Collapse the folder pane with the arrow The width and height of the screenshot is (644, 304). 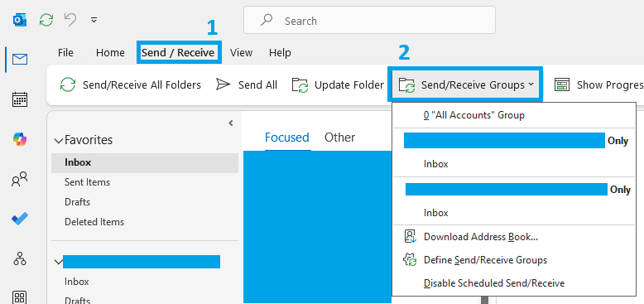point(230,123)
